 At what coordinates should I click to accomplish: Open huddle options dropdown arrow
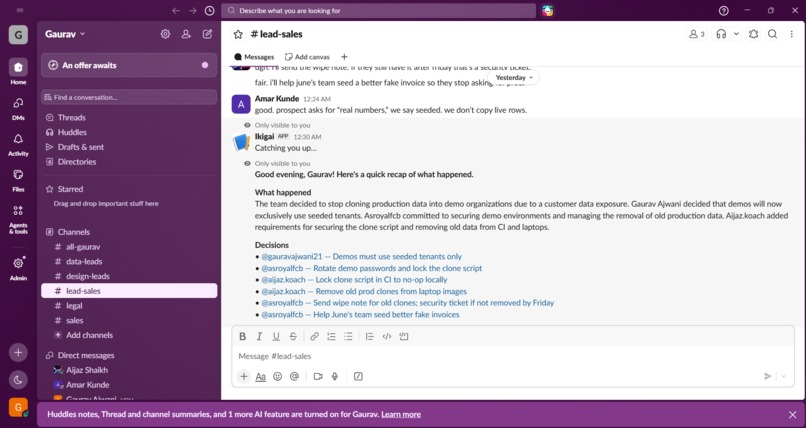[736, 34]
